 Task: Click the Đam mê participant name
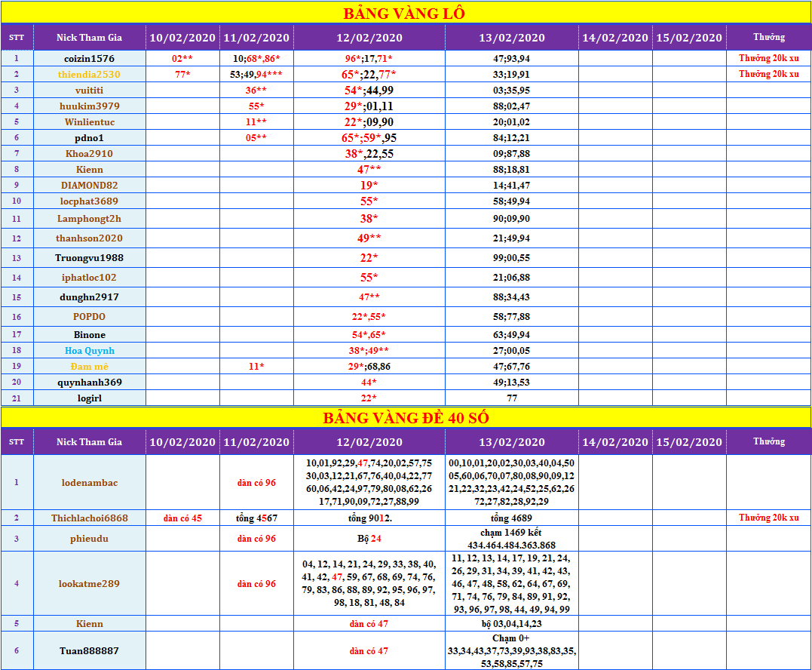click(x=89, y=366)
